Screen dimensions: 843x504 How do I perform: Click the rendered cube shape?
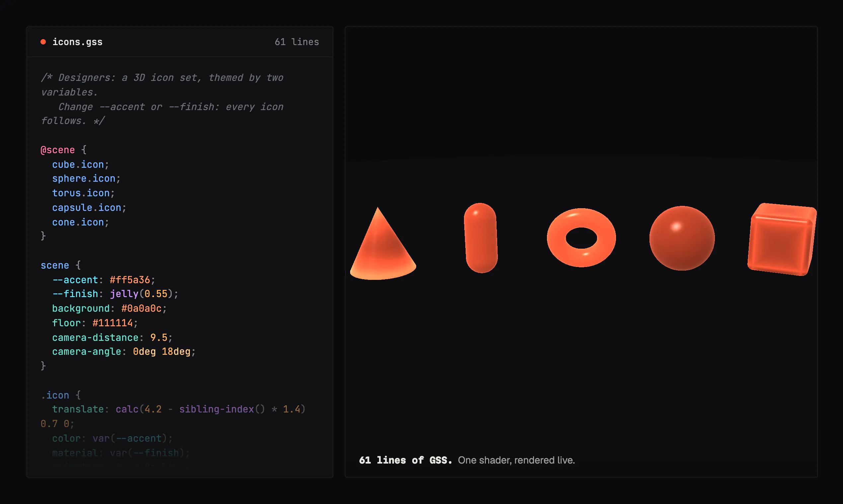tap(782, 239)
